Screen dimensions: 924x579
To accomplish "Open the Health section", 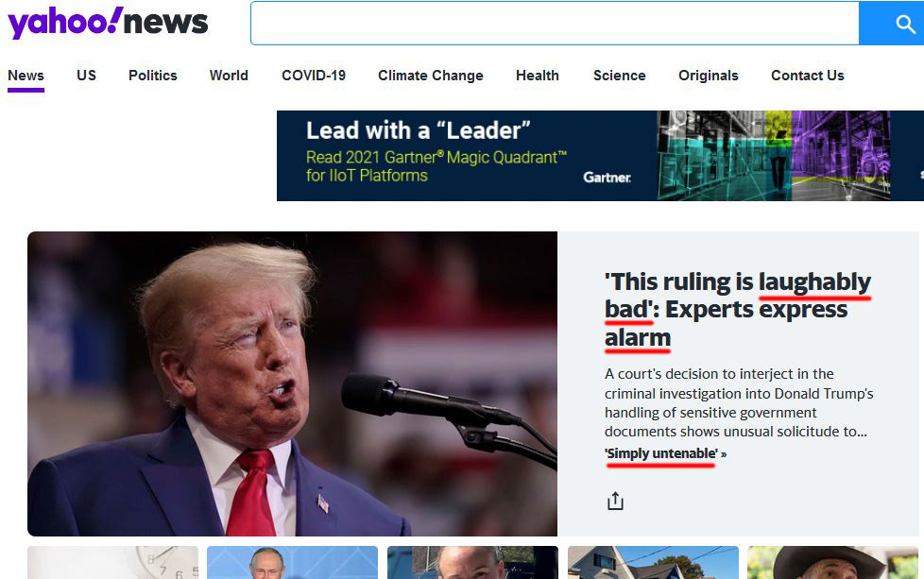I will coord(538,76).
